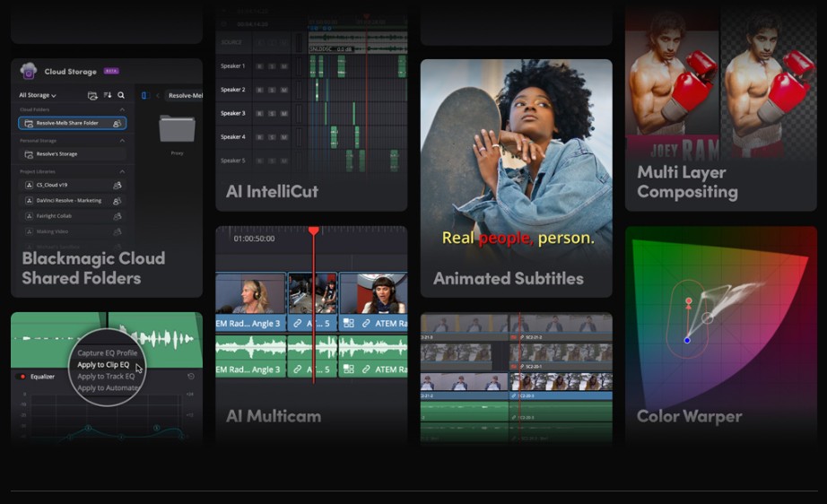Click the 01:00:50:00 timecode in AI Multicam

click(x=254, y=239)
